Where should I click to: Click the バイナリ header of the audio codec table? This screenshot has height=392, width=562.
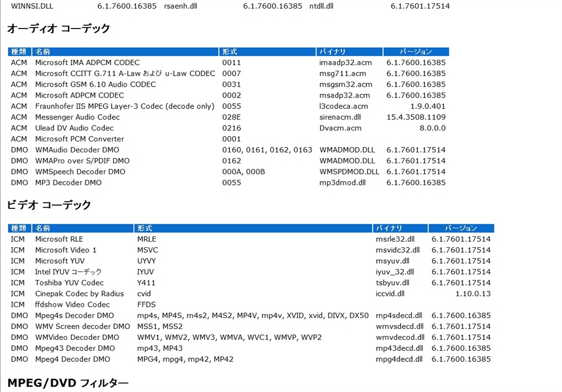[350, 52]
